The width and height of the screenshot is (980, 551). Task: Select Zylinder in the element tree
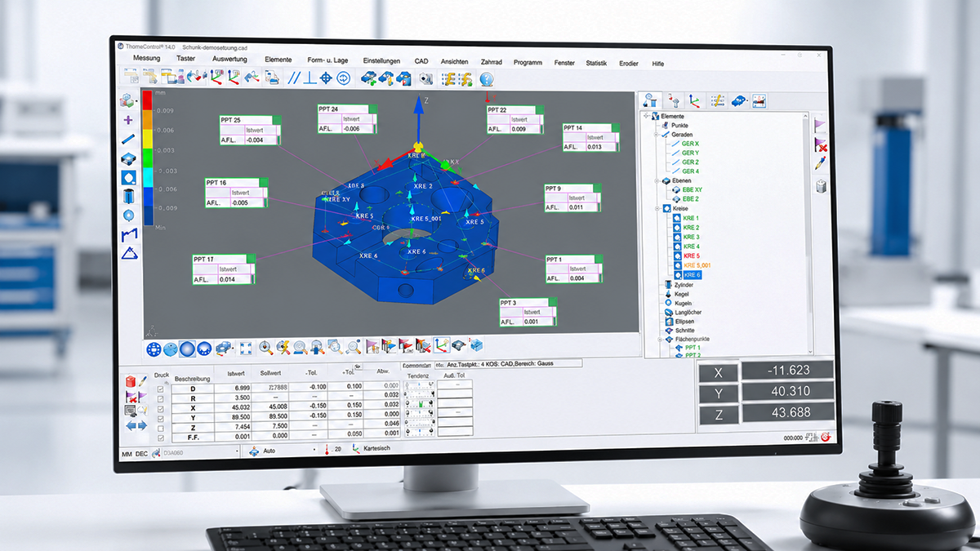coord(682,285)
